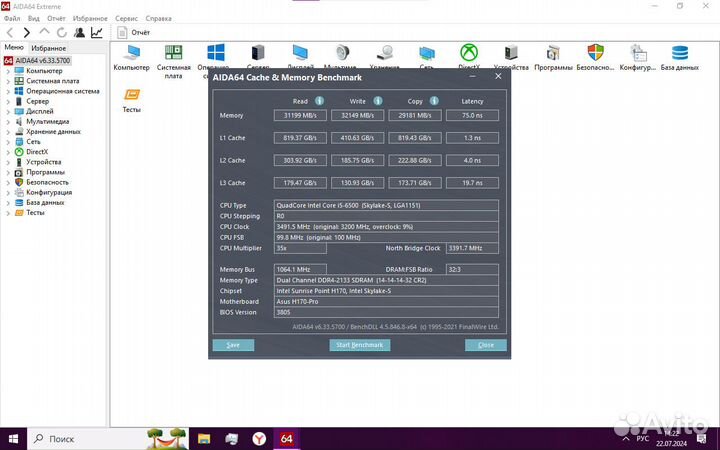
Task: Click the info icon next to Read
Action: coord(319,101)
